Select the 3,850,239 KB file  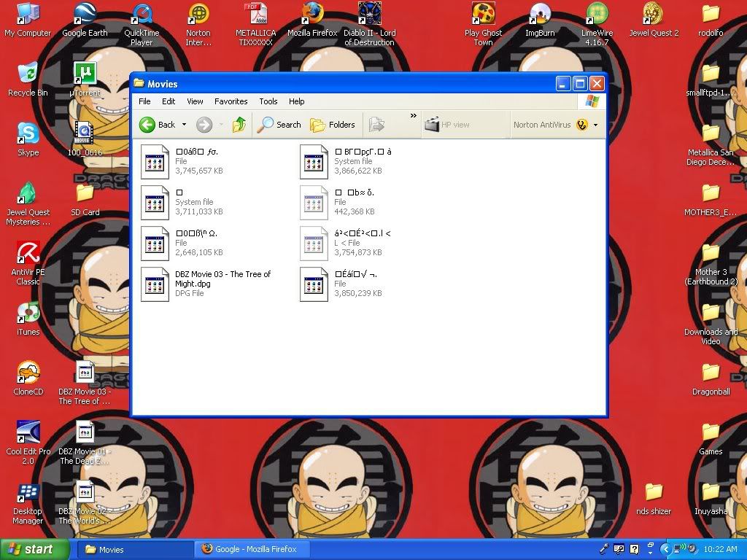(314, 285)
